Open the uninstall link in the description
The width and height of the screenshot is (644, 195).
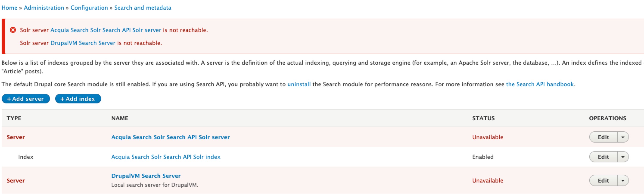(299, 84)
